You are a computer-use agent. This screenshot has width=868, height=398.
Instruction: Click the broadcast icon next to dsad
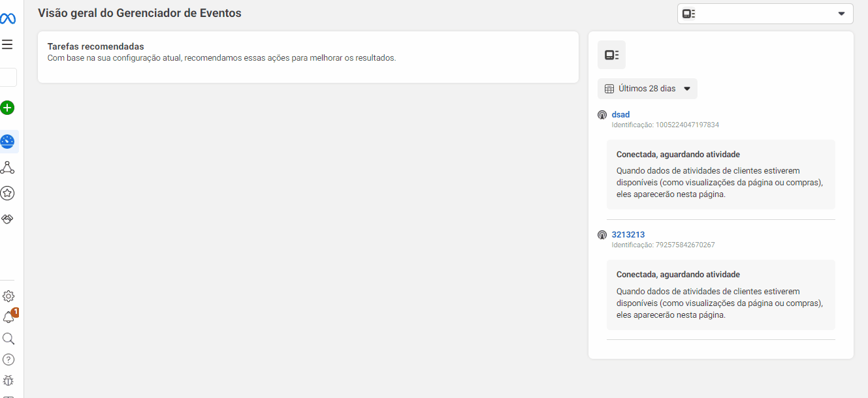tap(602, 114)
